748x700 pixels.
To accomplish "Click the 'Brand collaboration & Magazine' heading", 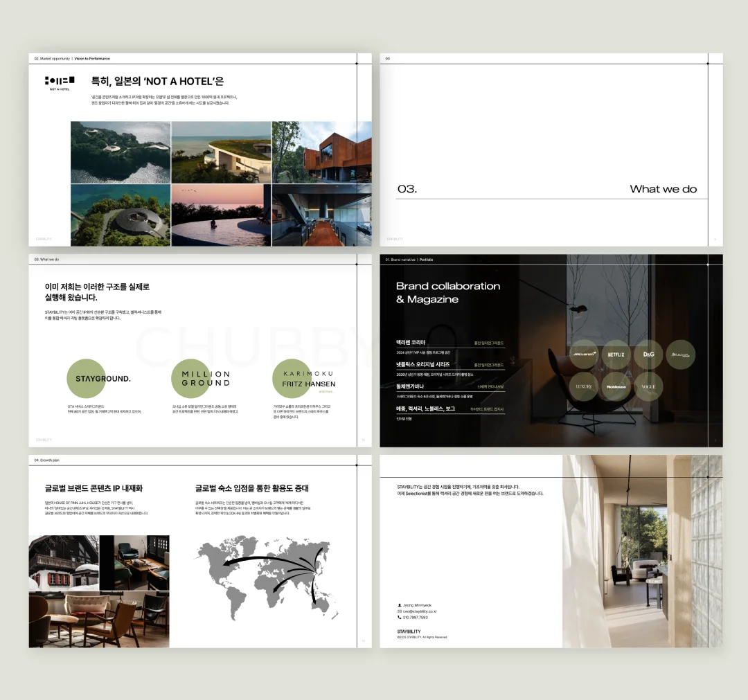I will (x=447, y=293).
